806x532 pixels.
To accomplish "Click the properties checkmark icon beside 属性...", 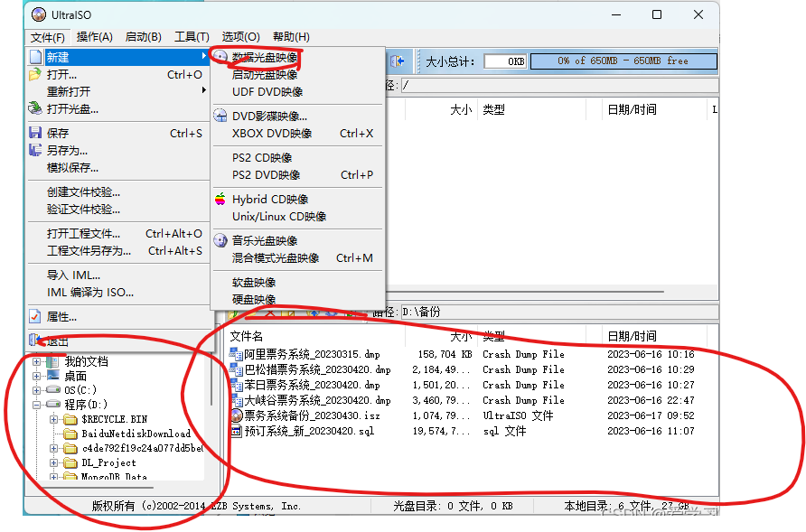I will pos(35,316).
